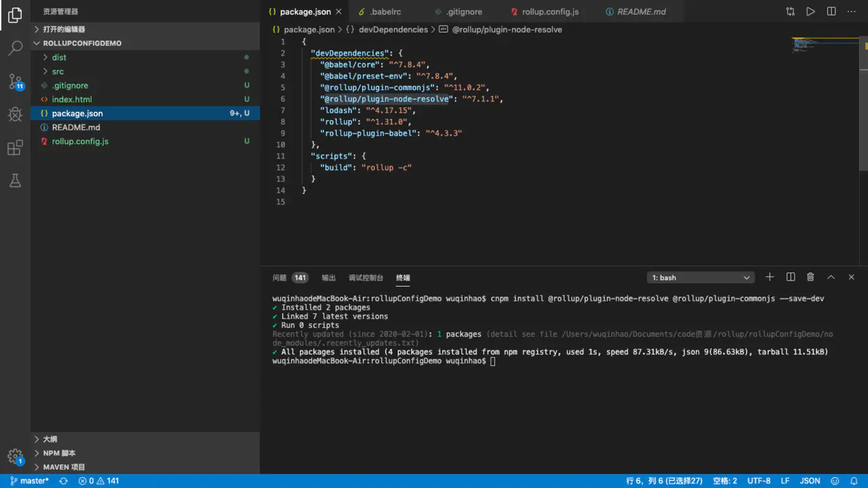Select the package.json editor tab

coord(304,12)
